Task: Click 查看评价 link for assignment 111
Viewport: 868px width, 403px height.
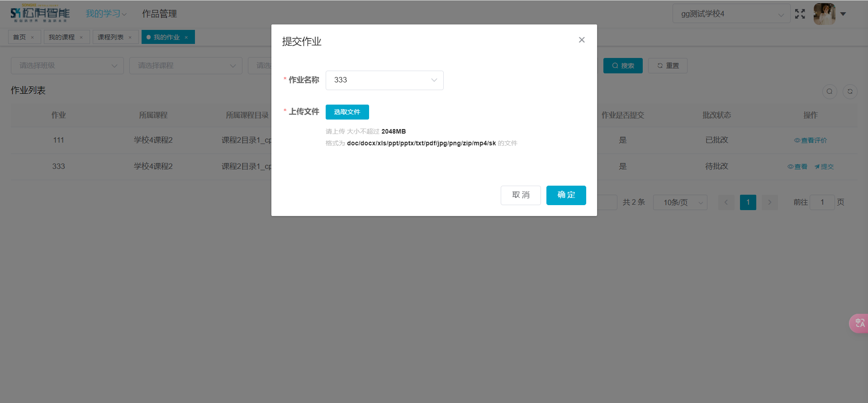Action: click(x=811, y=140)
